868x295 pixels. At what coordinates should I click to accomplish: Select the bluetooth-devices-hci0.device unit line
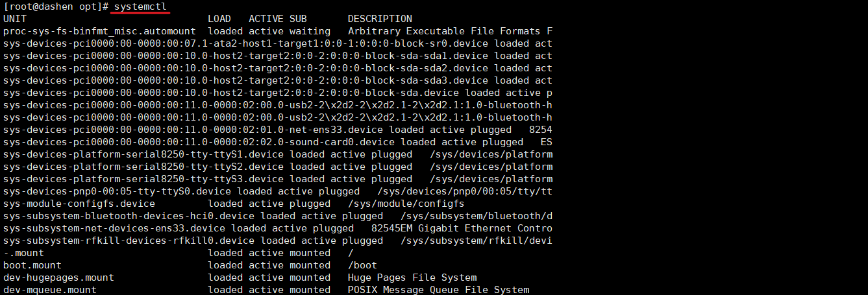[x=277, y=216]
